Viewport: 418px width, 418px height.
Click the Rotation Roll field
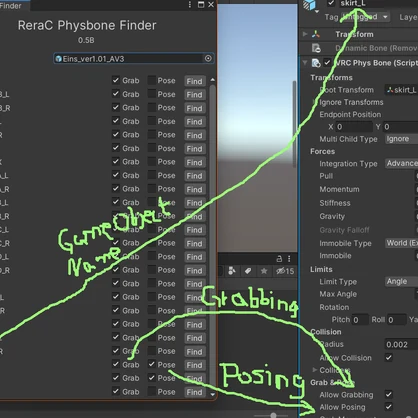(x=396, y=320)
